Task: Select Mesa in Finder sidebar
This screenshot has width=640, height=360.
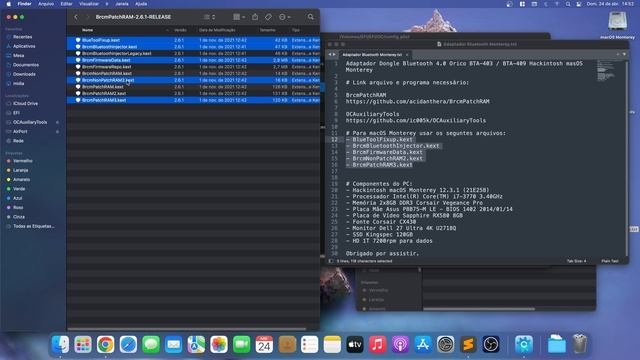Action: 19,56
